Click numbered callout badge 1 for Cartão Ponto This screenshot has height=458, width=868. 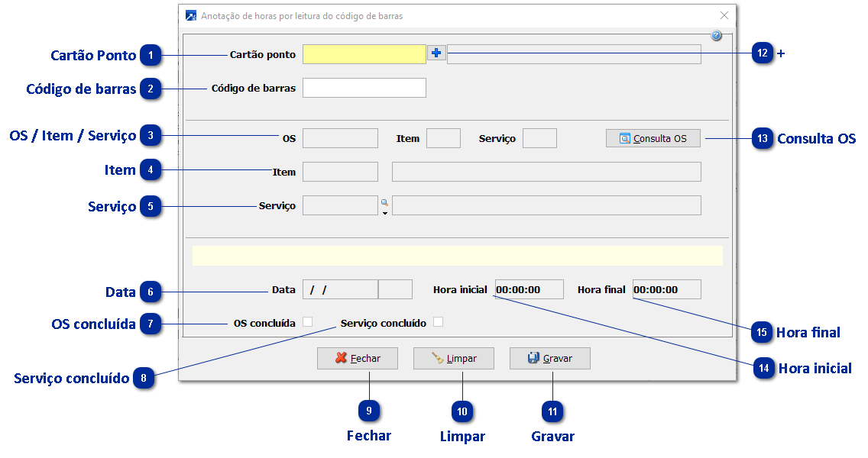[x=151, y=55]
